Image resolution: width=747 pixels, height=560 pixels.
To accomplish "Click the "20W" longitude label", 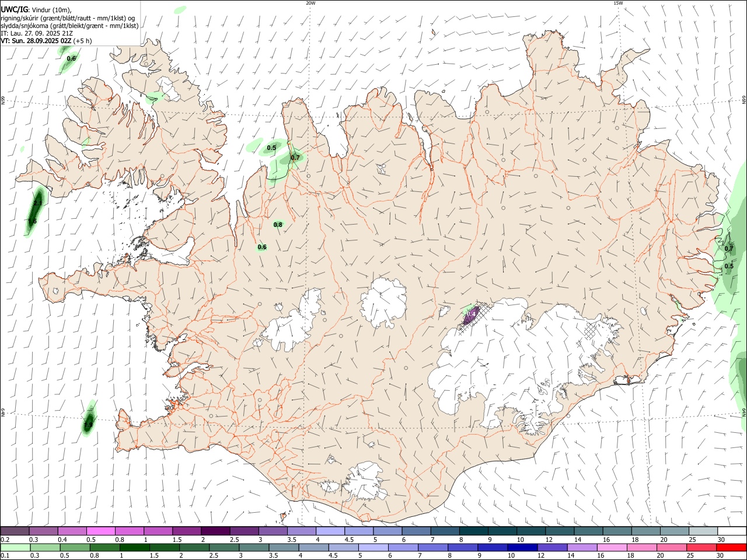I will click(x=310, y=3).
